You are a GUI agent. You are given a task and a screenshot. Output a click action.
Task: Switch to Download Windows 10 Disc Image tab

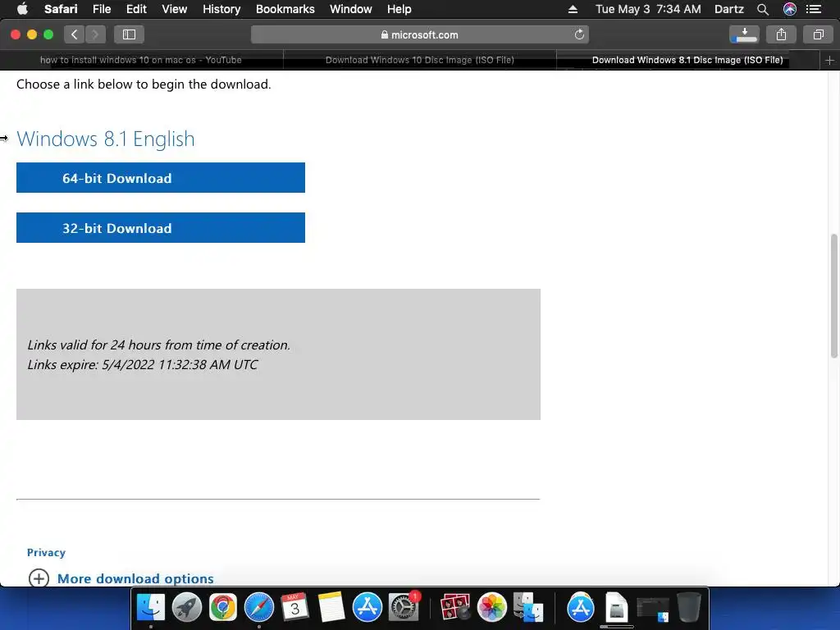coord(419,60)
